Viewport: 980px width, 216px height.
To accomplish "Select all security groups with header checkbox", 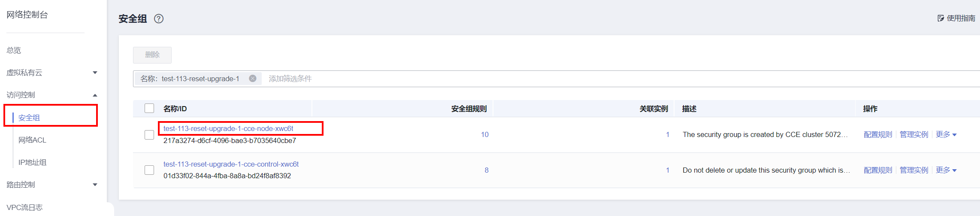I will coord(149,108).
